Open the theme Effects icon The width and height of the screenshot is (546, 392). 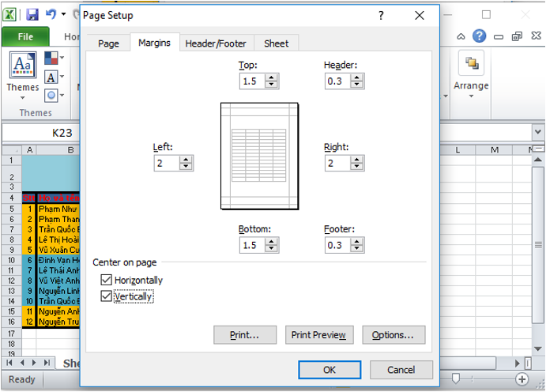coord(52,95)
